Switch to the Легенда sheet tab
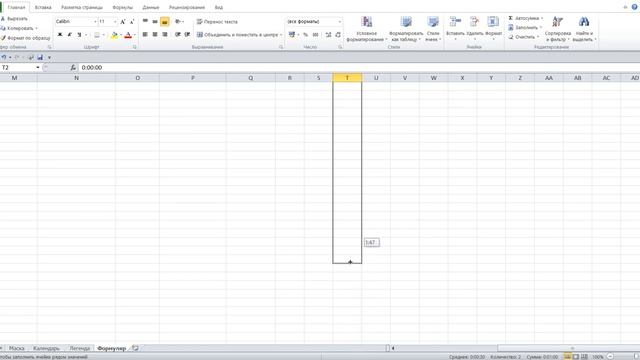640x360 pixels. 80,349
